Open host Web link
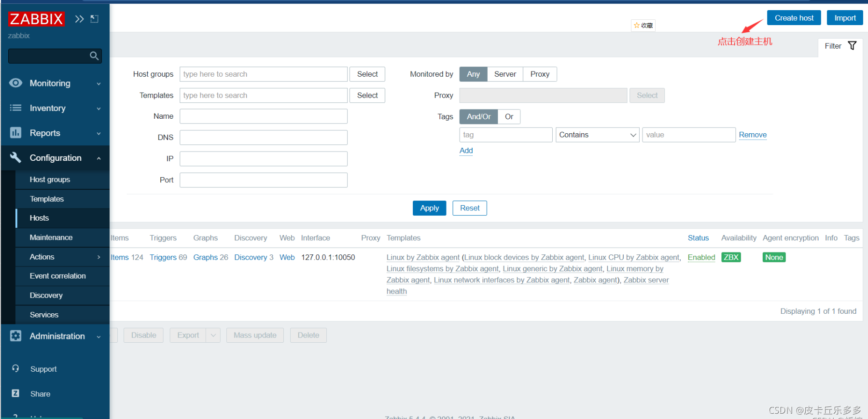Screen dimensions: 868x419 click(287, 257)
